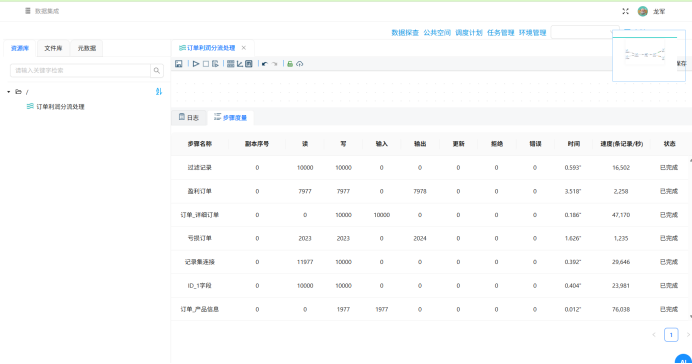Click the 时间 column header
Image resolution: width=692 pixels, height=364 pixels.
coord(573,144)
